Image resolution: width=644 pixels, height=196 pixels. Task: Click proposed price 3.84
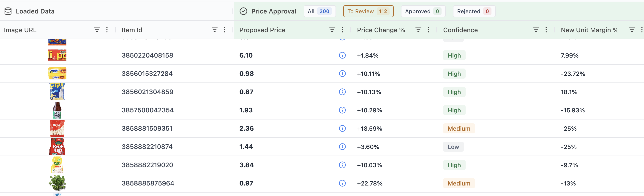click(246, 165)
